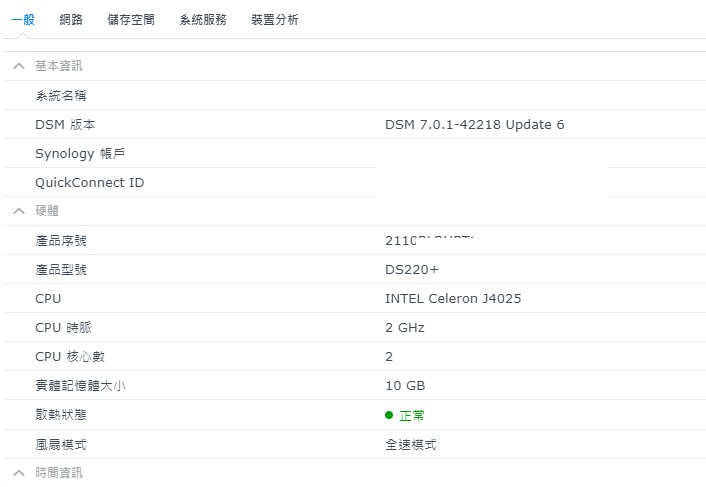
Task: Click the INTEL Celeron J4025 CPU value
Action: coord(453,298)
